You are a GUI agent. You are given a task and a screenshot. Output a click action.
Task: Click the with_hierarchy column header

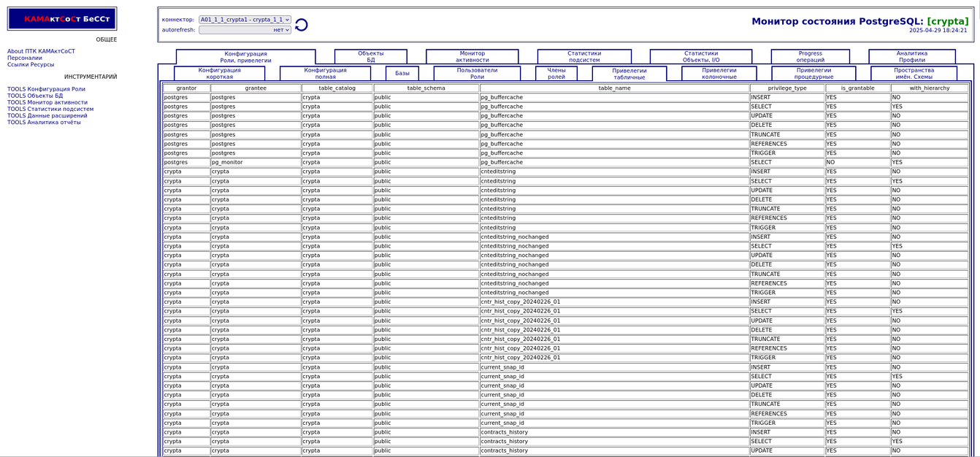click(x=930, y=88)
